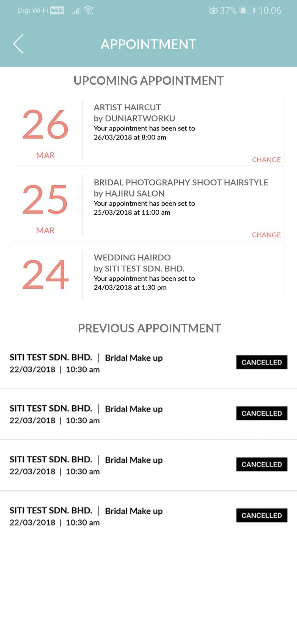297x644 pixels.
Task: Select the 25 MAR date block
Action: pos(46,205)
